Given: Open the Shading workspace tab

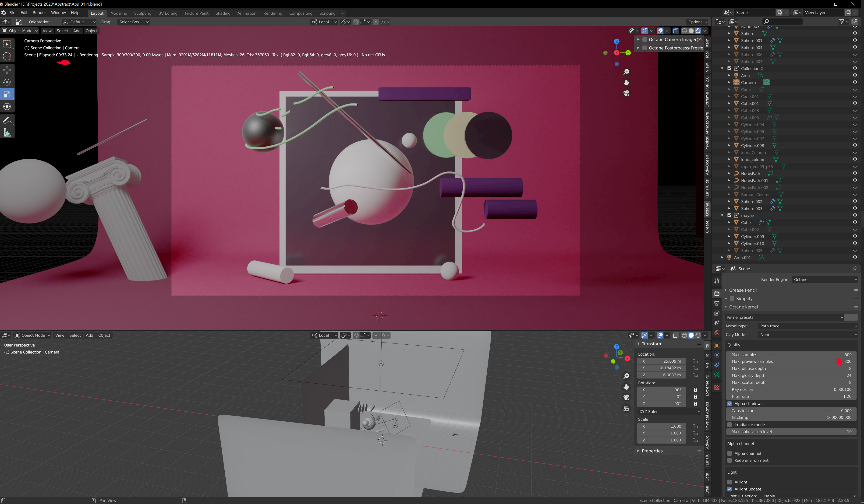Looking at the screenshot, I should click(x=223, y=13).
